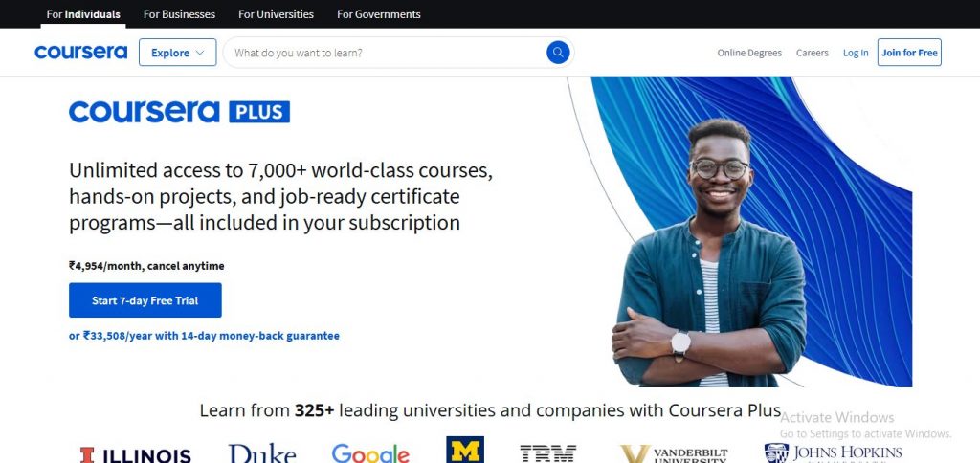Click Join for Free button

[x=909, y=53]
